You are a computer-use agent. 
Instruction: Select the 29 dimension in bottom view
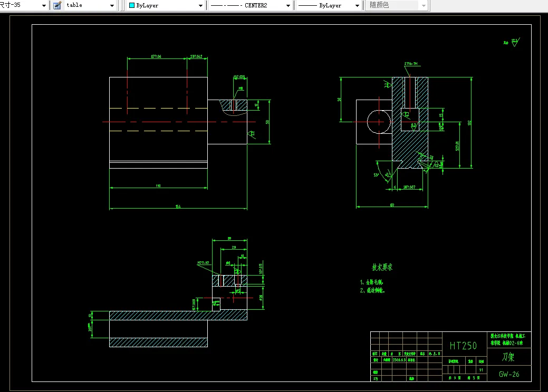[x=234, y=247]
